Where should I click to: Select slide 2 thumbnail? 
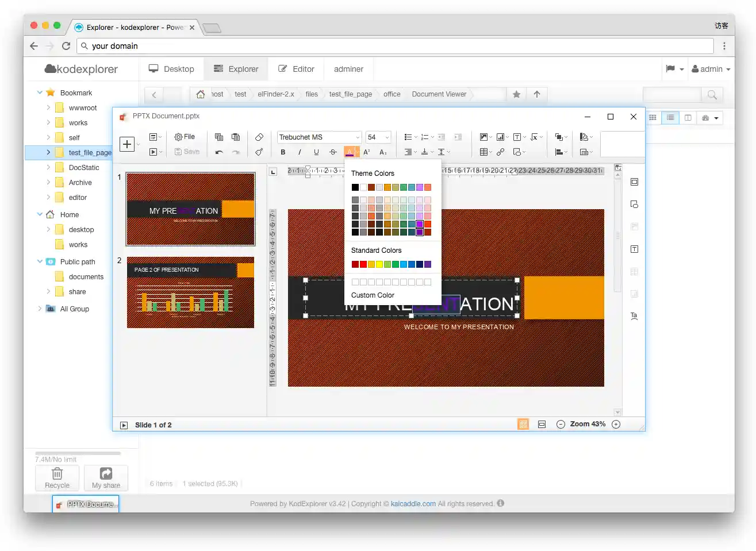(190, 292)
